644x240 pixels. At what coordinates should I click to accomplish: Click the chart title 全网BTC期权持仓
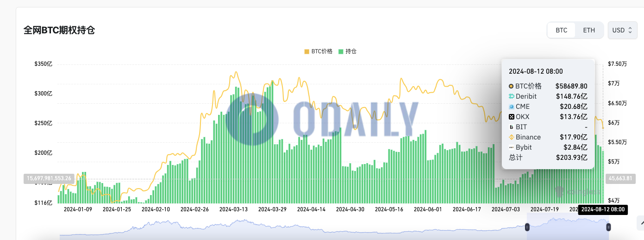[x=59, y=30]
